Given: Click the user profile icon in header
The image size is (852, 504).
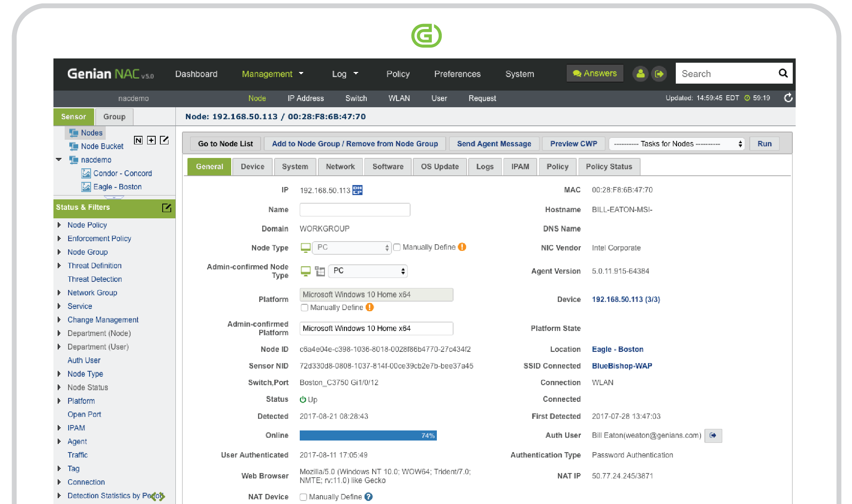Looking at the screenshot, I should coord(640,74).
